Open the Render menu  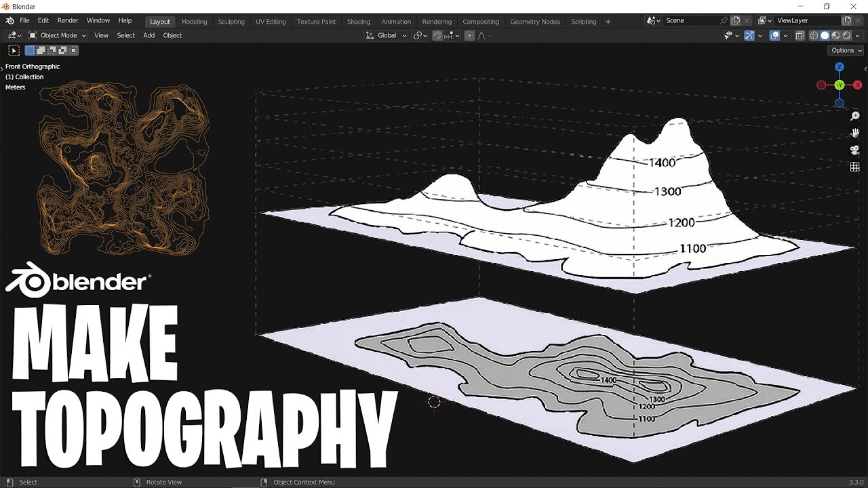68,21
